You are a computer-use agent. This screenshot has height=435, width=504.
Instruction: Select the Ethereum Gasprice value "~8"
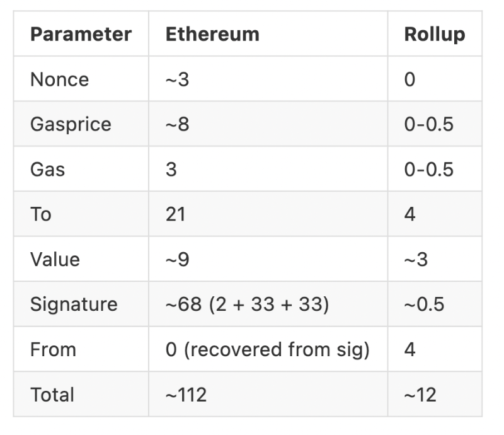pyautogui.click(x=177, y=124)
